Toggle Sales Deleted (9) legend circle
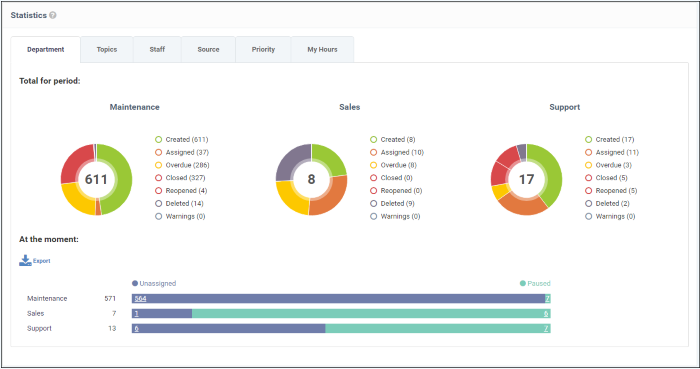Screen dimensions: 700x369 point(374,203)
